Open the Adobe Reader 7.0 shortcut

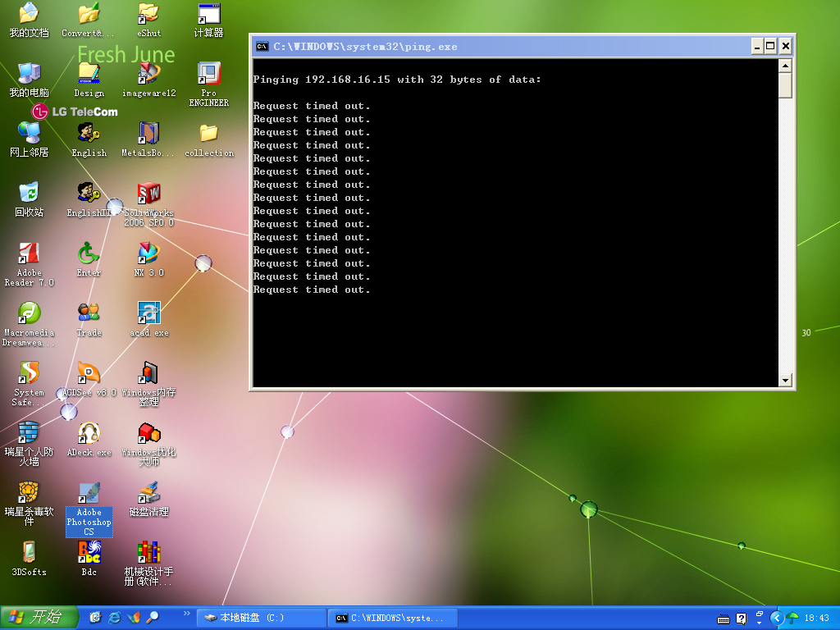click(x=29, y=253)
